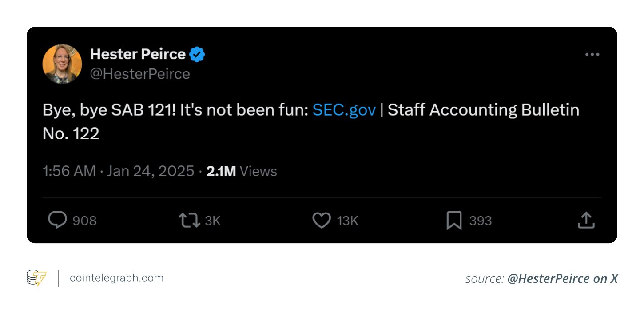Image resolution: width=644 pixels, height=314 pixels.
Task: Open Hester Peirce's profile picture
Action: pyautogui.click(x=62, y=64)
